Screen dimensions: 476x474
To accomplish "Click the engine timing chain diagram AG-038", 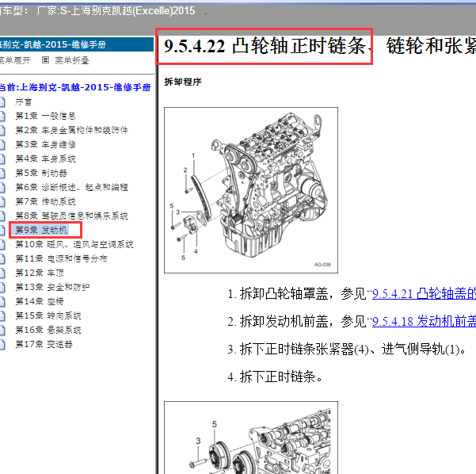I will coord(251,190).
